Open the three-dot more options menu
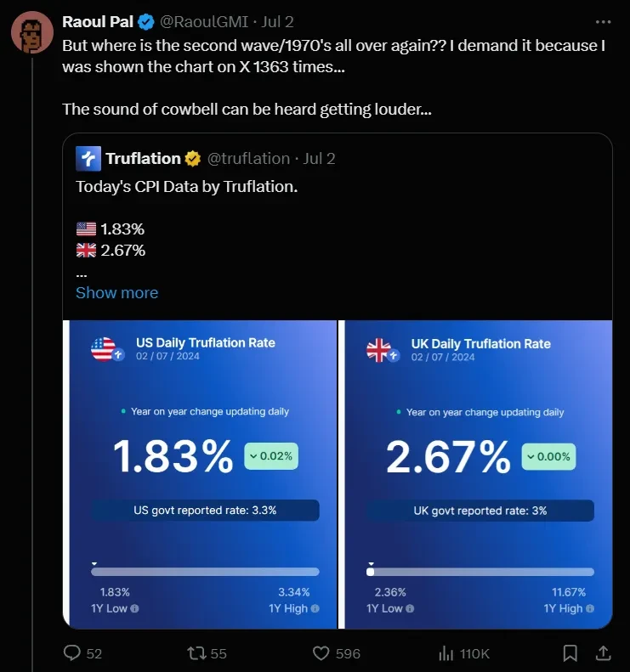 (603, 21)
